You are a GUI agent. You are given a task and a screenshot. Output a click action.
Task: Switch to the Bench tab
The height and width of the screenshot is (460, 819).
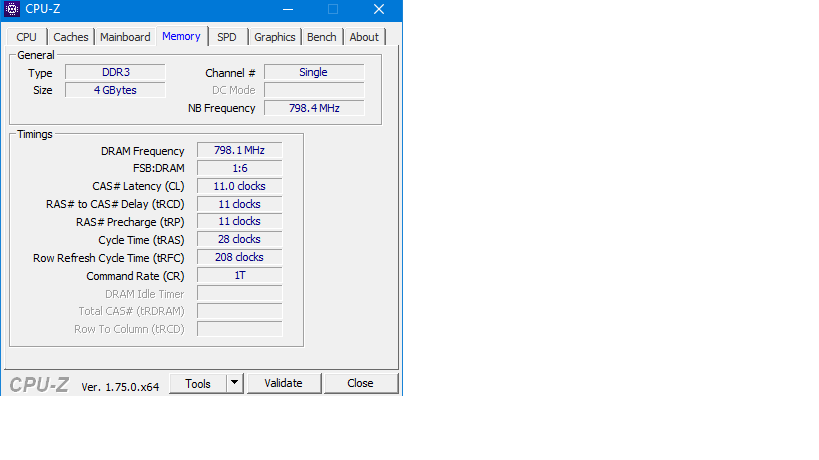click(x=322, y=37)
